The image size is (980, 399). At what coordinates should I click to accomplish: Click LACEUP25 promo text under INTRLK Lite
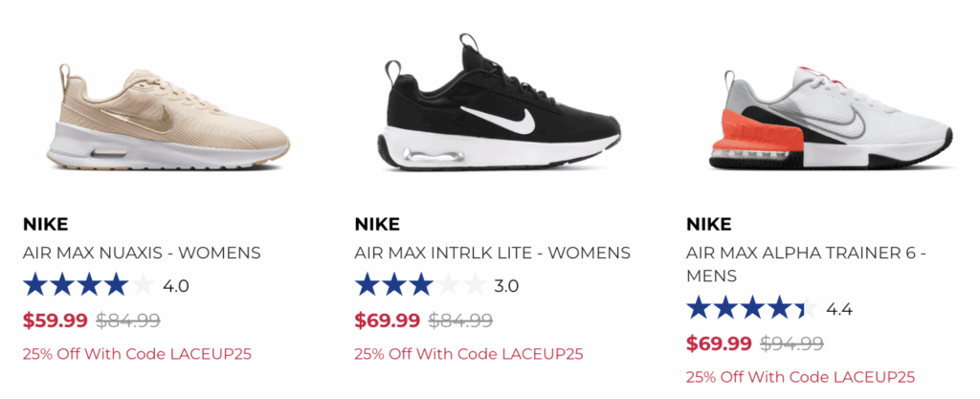click(x=469, y=353)
